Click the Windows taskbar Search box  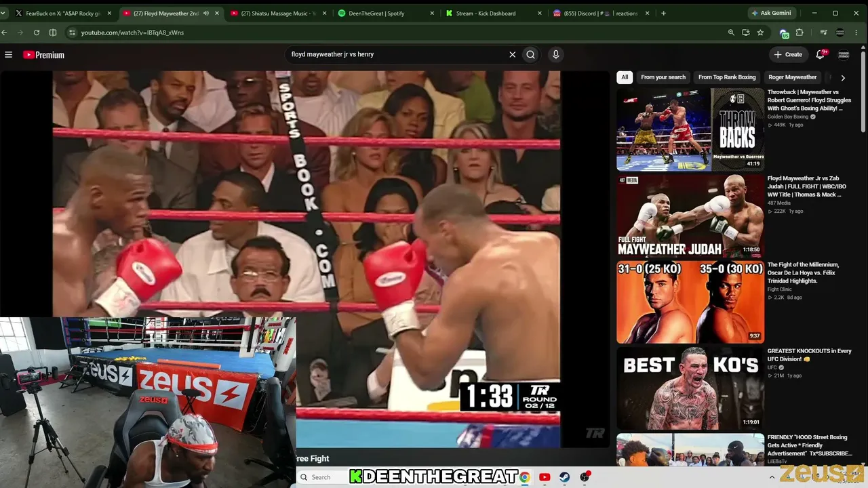coord(323,477)
